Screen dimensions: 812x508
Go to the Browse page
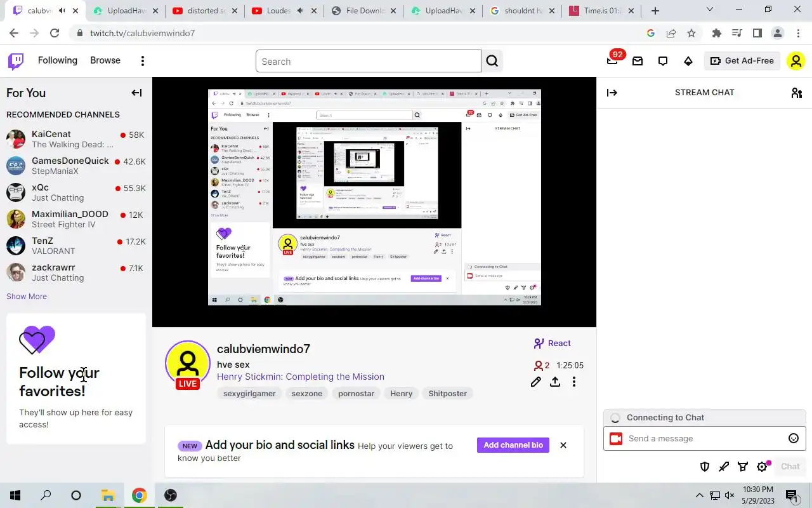point(105,60)
